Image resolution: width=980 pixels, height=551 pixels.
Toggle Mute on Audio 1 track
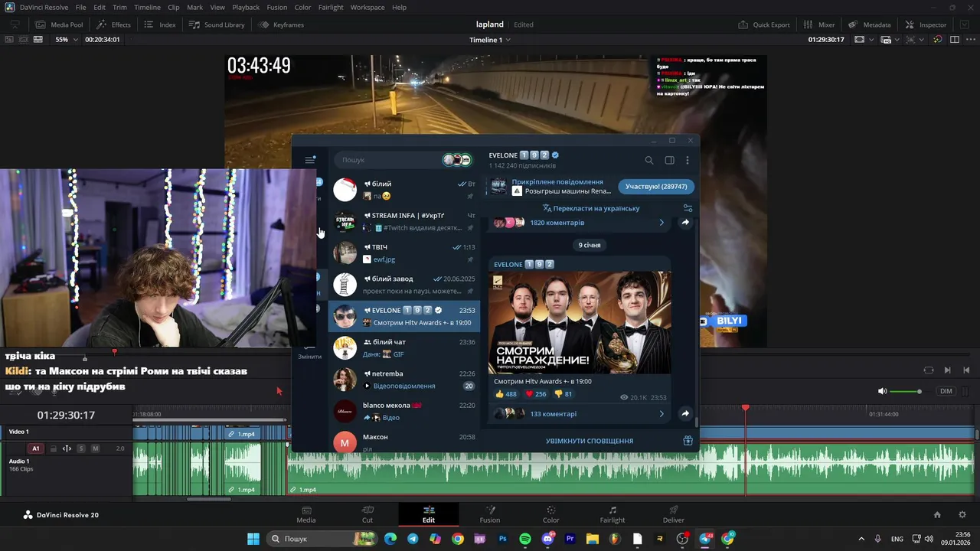(x=96, y=448)
